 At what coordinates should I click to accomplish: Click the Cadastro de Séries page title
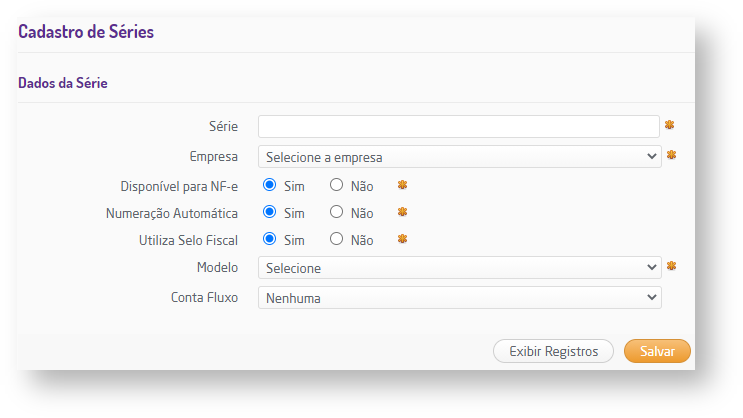pyautogui.click(x=86, y=32)
